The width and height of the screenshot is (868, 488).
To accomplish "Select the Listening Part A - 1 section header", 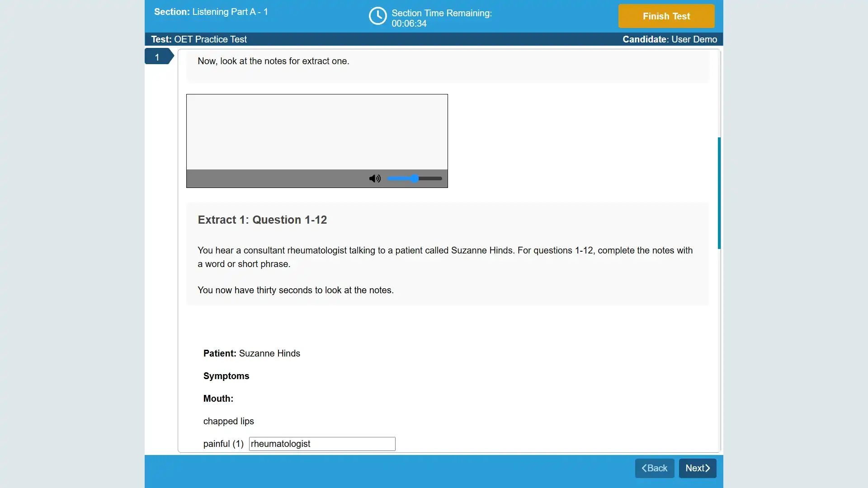I will click(x=211, y=12).
